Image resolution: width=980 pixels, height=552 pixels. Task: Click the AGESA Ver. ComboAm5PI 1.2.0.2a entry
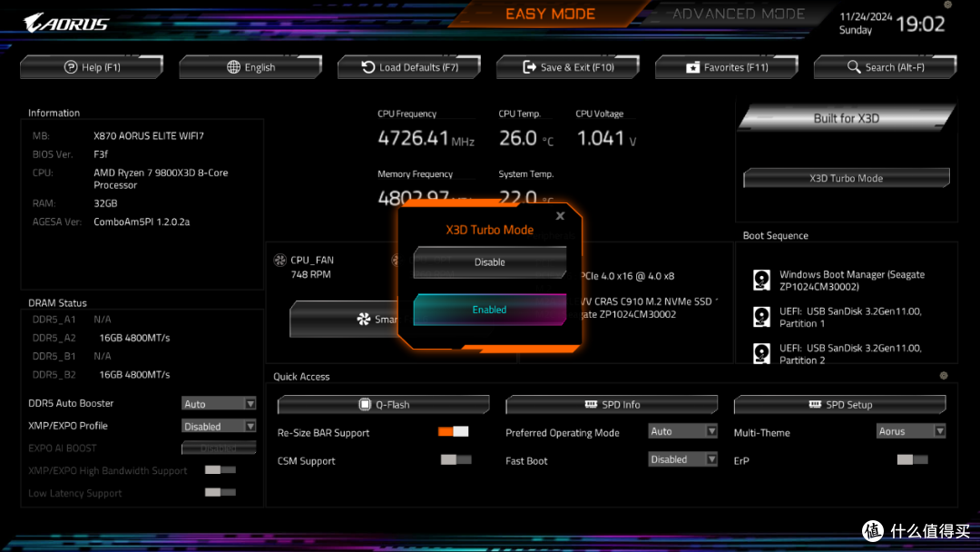point(112,222)
